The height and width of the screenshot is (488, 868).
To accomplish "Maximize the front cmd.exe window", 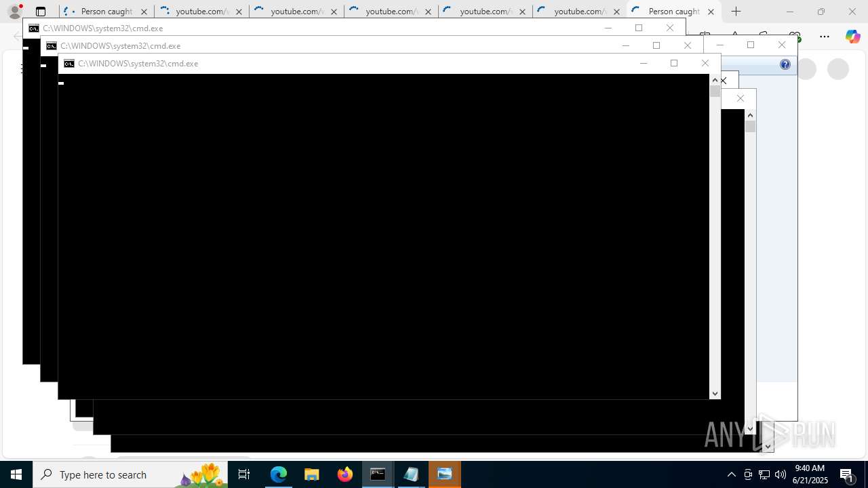I will [x=674, y=63].
